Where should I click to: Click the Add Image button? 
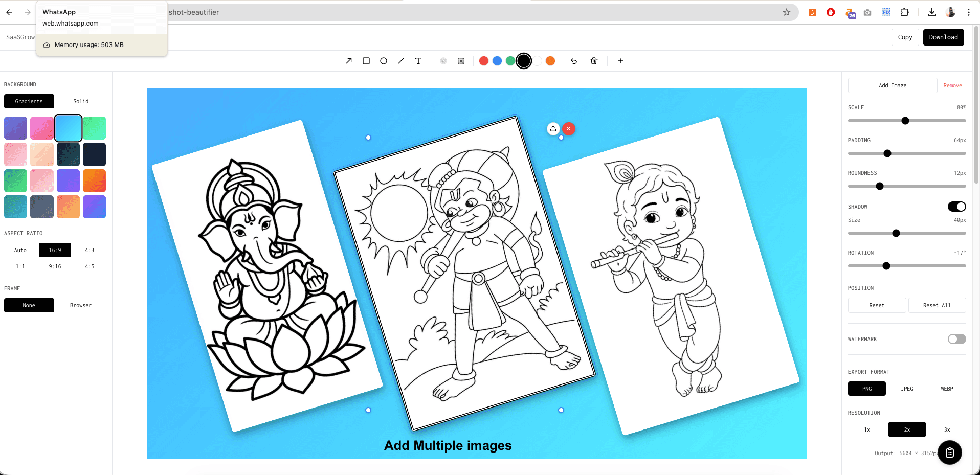pyautogui.click(x=892, y=85)
